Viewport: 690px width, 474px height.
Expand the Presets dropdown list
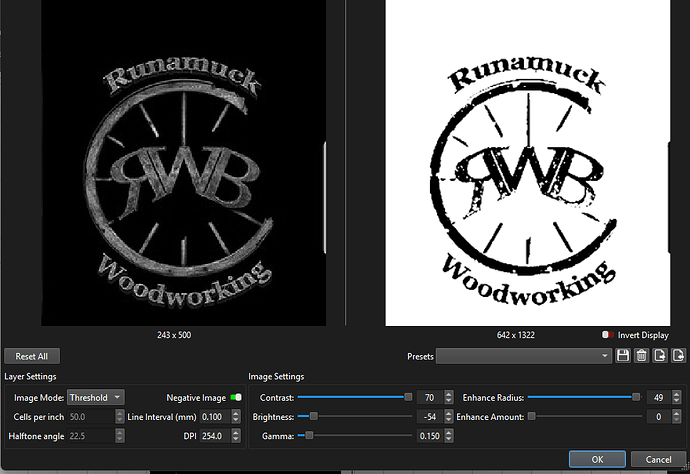point(523,356)
